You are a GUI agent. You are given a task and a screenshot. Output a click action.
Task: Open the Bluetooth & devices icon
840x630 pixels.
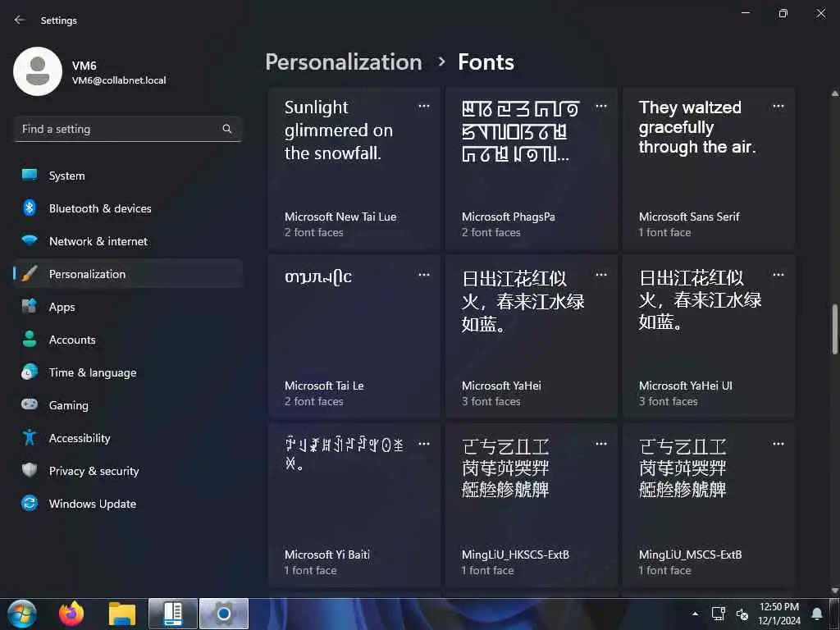[30, 208]
